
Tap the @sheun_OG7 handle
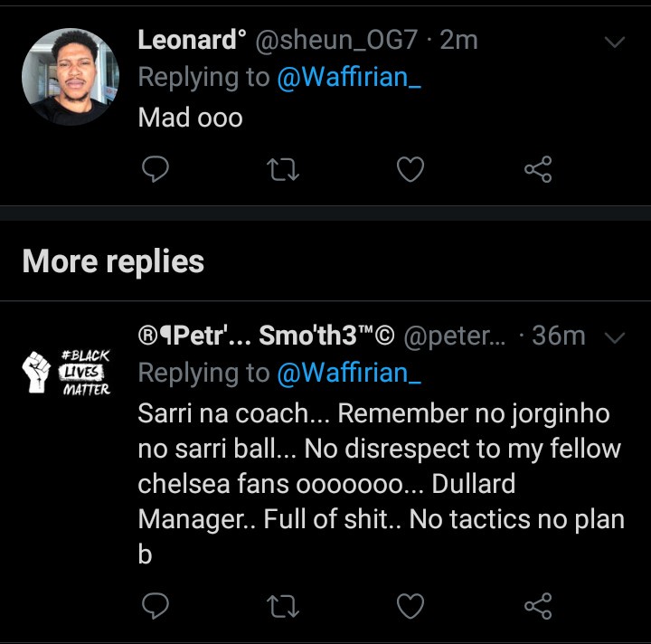[332, 40]
